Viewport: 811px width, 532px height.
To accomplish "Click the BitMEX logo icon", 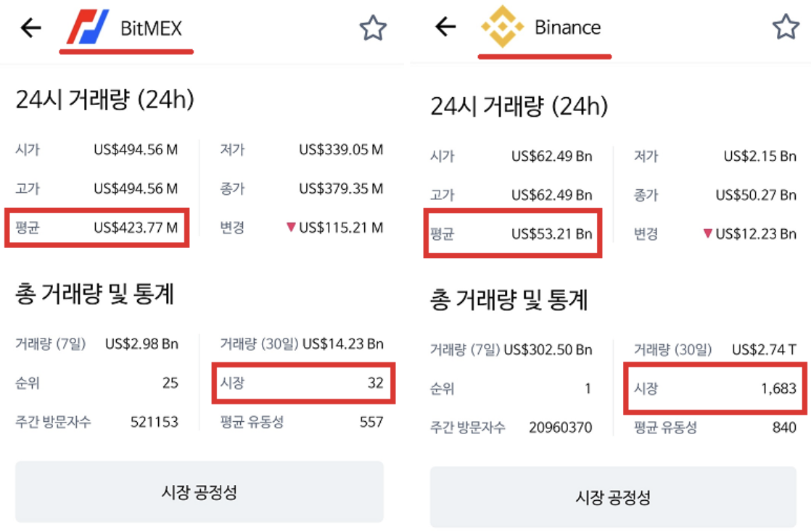I will click(87, 28).
